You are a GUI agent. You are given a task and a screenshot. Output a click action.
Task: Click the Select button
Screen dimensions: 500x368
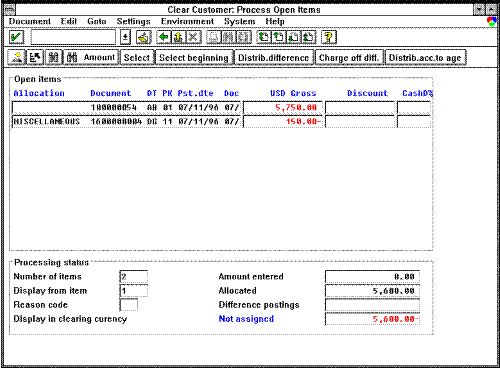click(137, 57)
